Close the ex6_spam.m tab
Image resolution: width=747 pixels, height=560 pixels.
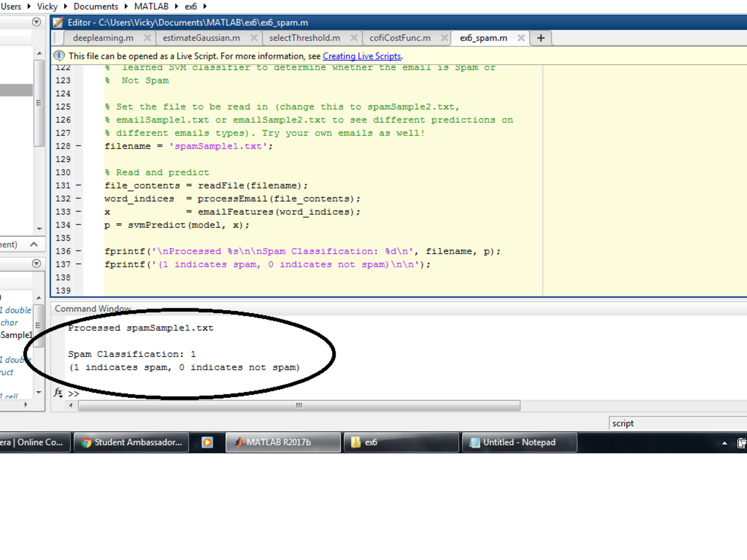521,38
